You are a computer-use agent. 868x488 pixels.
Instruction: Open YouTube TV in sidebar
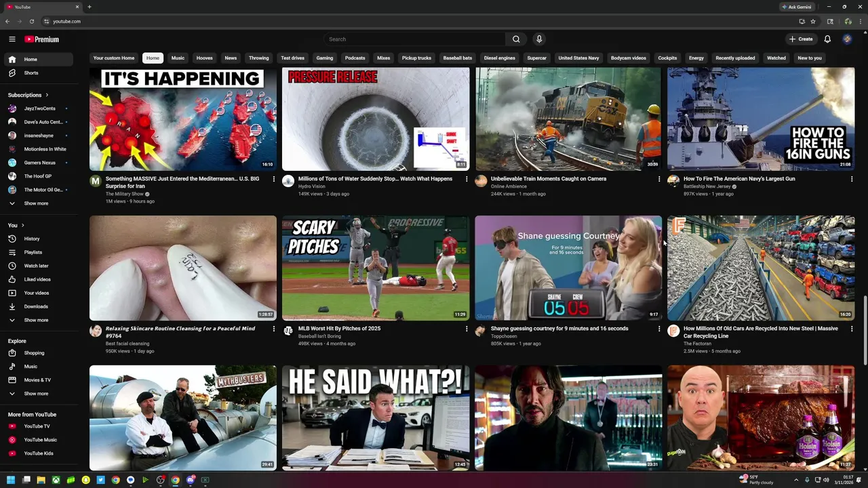pyautogui.click(x=38, y=426)
